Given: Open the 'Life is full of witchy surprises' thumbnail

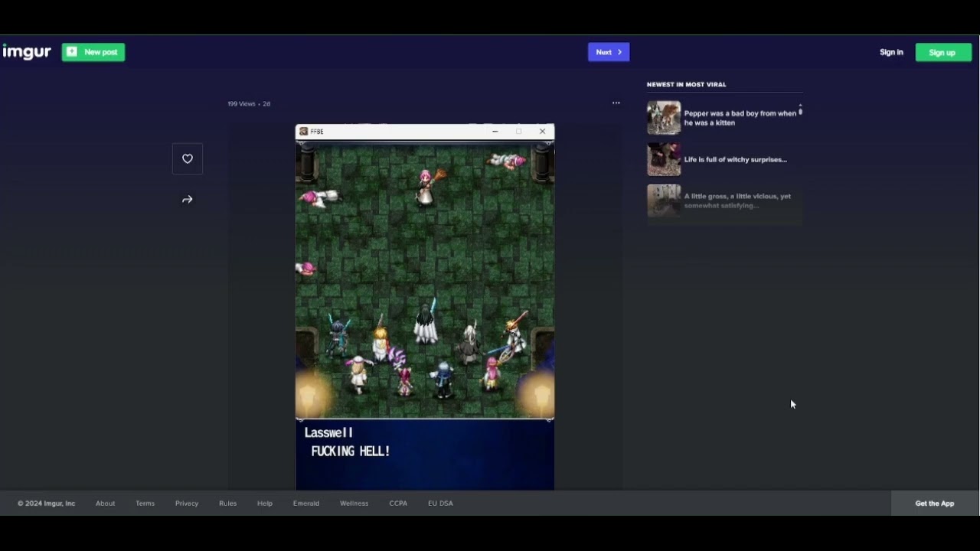Looking at the screenshot, I should (x=664, y=159).
